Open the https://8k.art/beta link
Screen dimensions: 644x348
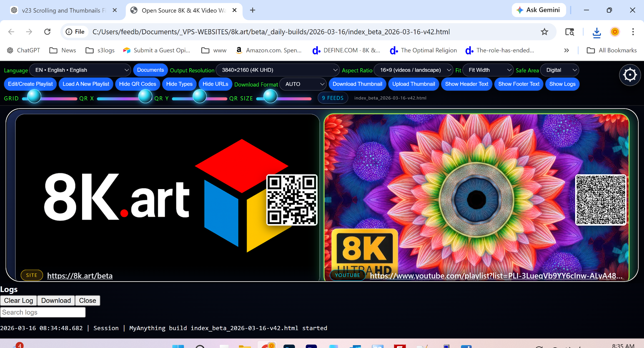click(80, 276)
